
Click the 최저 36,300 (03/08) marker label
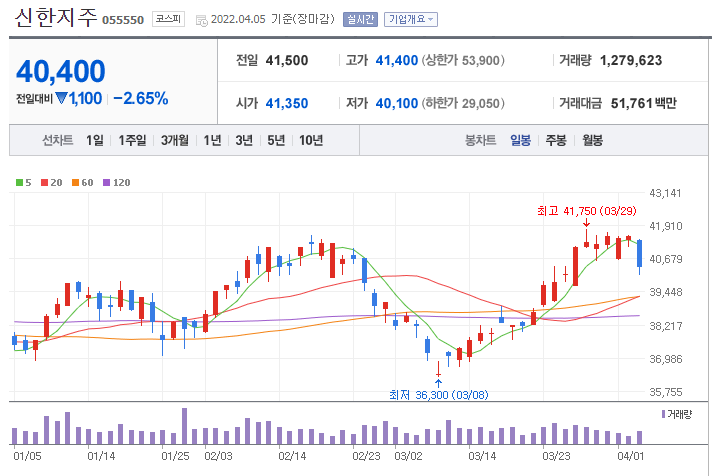439,395
